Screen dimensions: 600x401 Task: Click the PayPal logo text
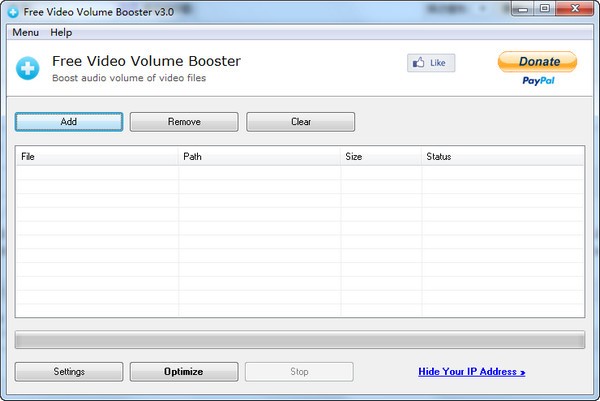coord(538,81)
